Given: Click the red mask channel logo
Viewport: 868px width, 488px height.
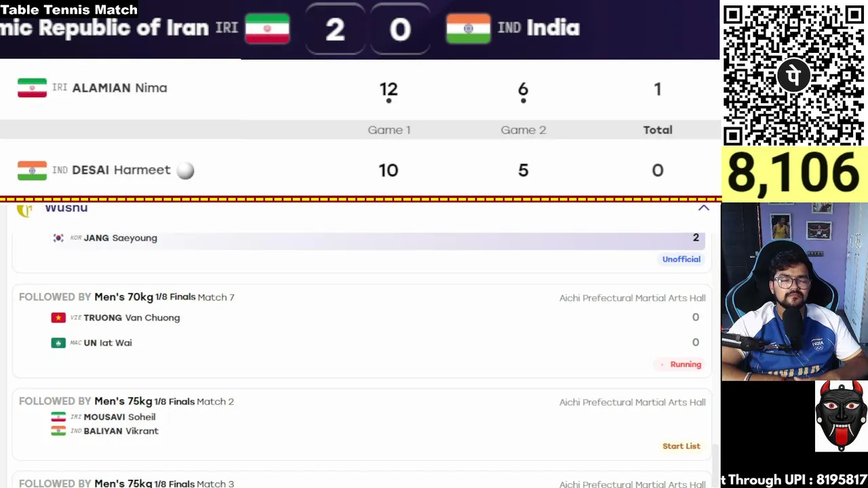Looking at the screenshot, I should click(841, 415).
